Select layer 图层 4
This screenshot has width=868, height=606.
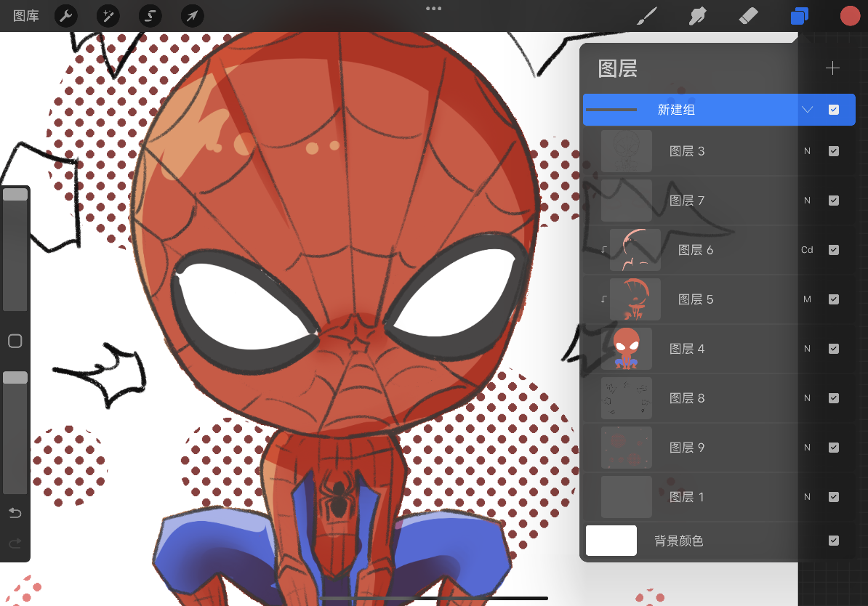pyautogui.click(x=719, y=349)
